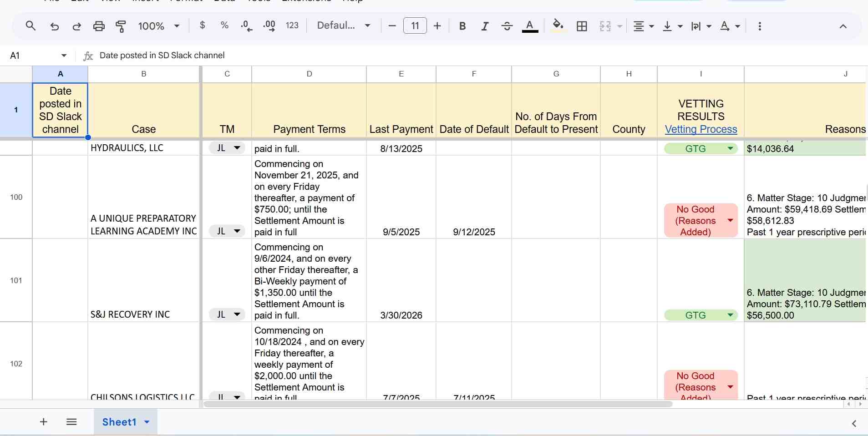Screen dimensions: 868x436
Task: Redo the last action
Action: coord(76,26)
